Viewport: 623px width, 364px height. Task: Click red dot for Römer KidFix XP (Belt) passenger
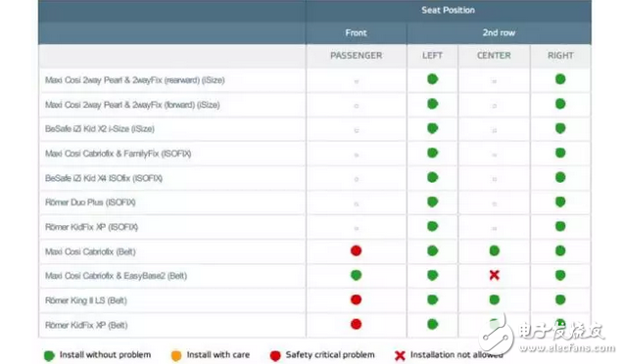[356, 324]
